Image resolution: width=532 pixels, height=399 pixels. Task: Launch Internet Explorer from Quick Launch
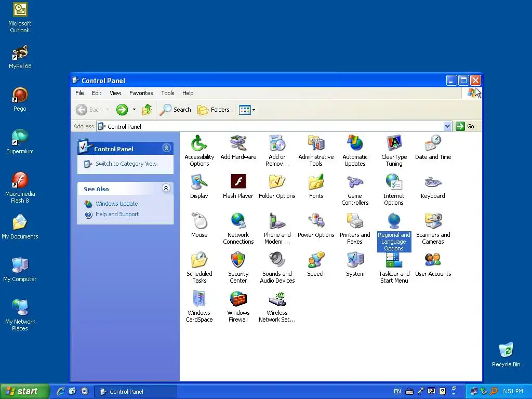(x=60, y=391)
